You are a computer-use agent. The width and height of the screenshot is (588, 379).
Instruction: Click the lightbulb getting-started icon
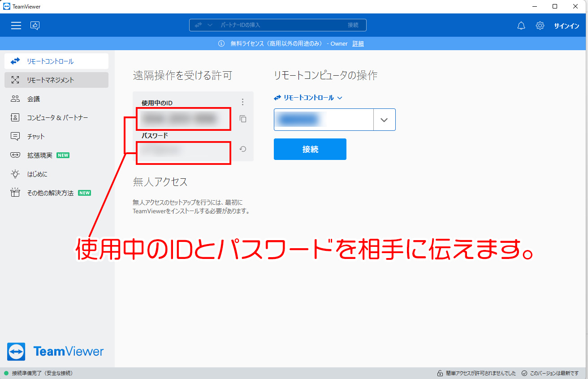coord(15,174)
